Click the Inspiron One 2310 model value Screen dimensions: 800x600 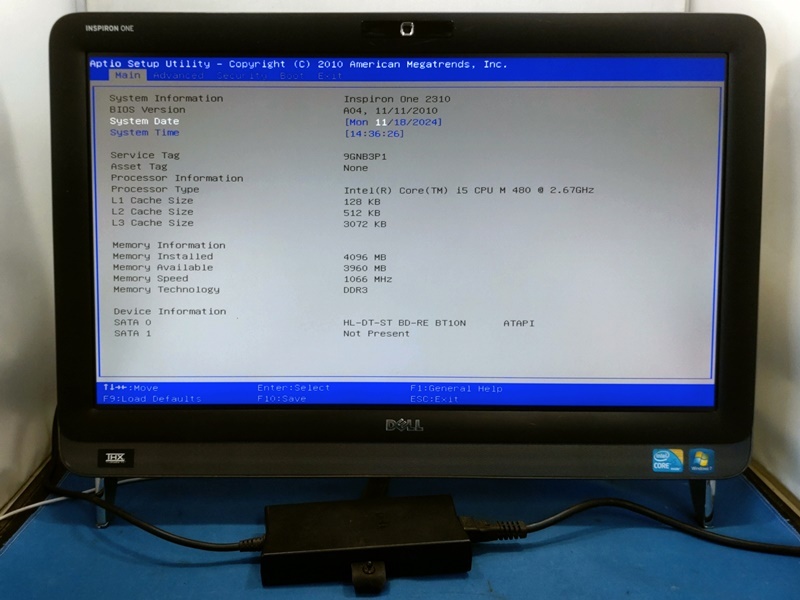click(397, 99)
